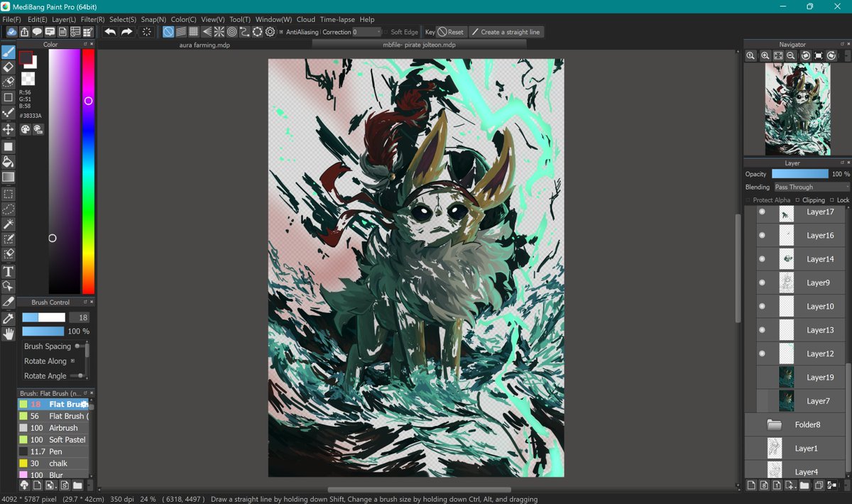852x504 pixels.
Task: Hide Layer17 with its visibility dot
Action: (762, 212)
